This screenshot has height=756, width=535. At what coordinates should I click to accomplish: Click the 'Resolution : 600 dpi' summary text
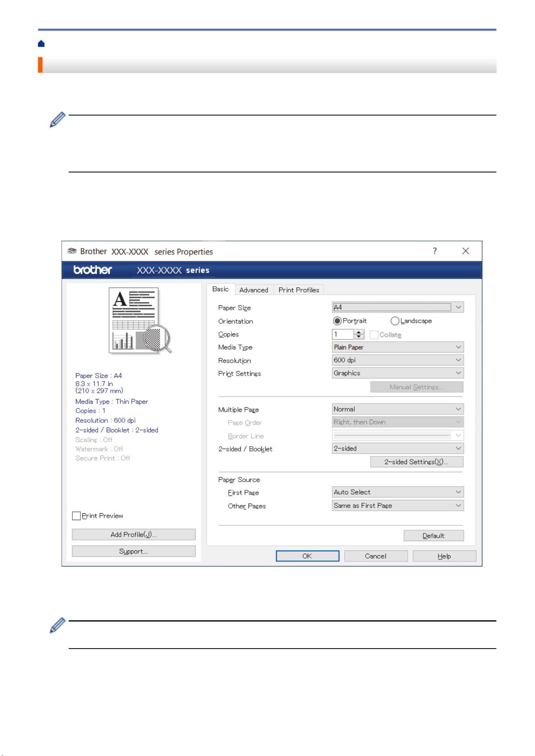point(105,420)
